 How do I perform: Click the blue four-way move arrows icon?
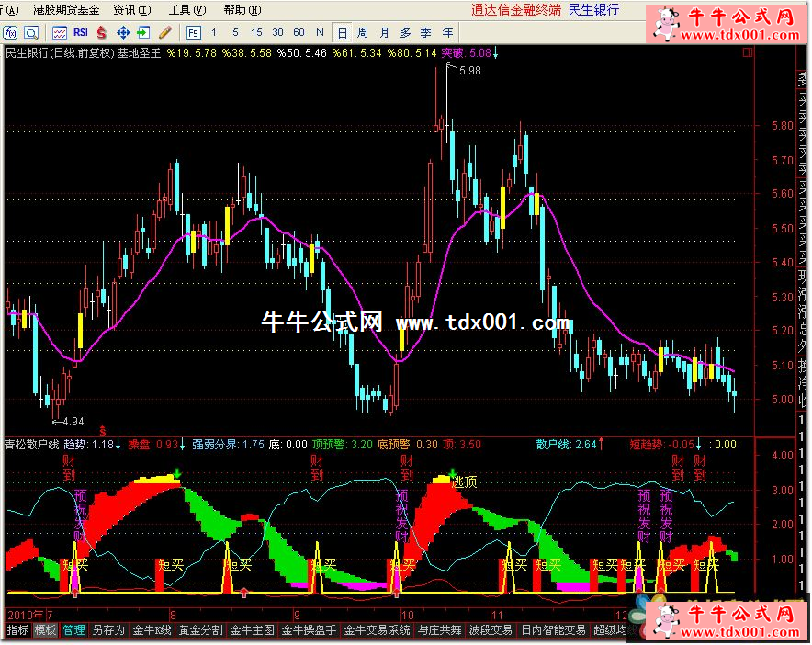point(123,33)
